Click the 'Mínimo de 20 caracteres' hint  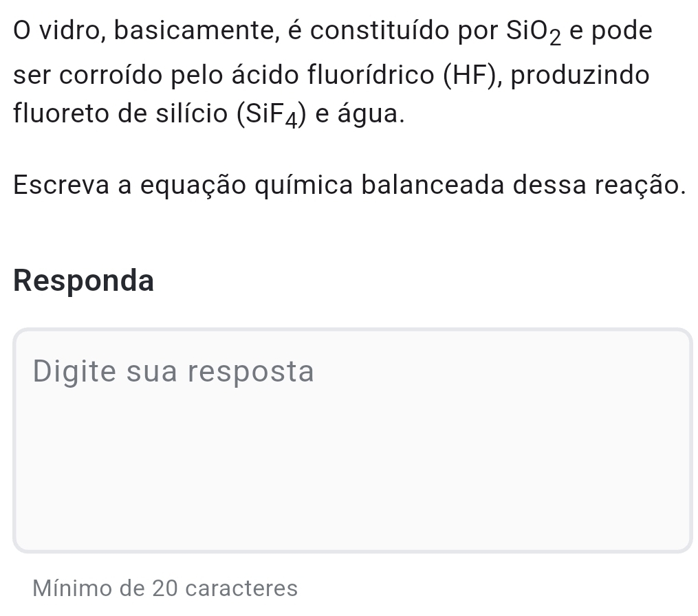pyautogui.click(x=165, y=588)
